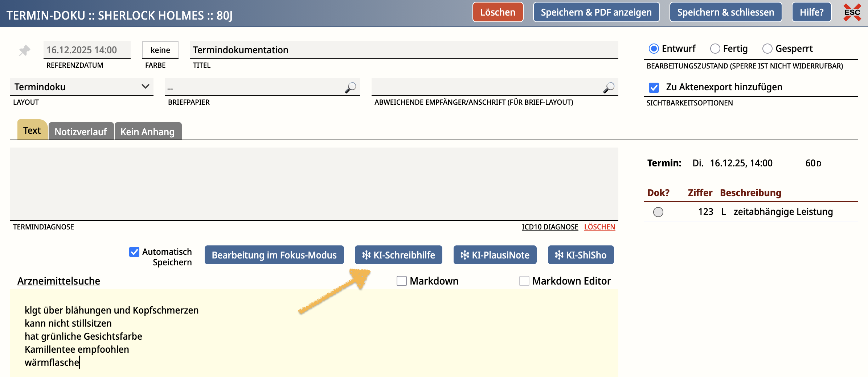Click the Briefpapier magnifier search icon
This screenshot has height=377, width=868.
(x=350, y=87)
